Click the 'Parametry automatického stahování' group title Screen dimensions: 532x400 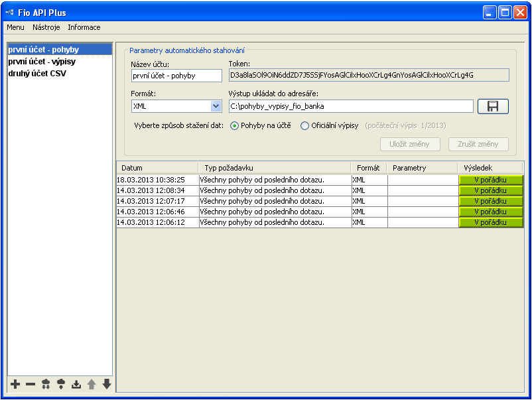tap(187, 50)
